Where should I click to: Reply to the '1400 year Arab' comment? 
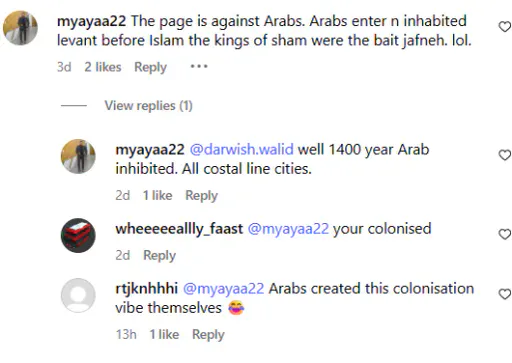pos(201,195)
